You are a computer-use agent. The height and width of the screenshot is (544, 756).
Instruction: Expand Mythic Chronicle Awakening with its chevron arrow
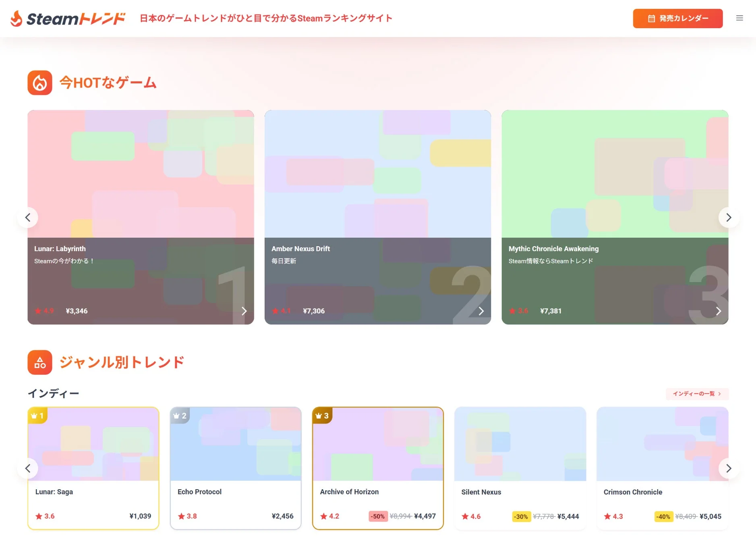[719, 311]
